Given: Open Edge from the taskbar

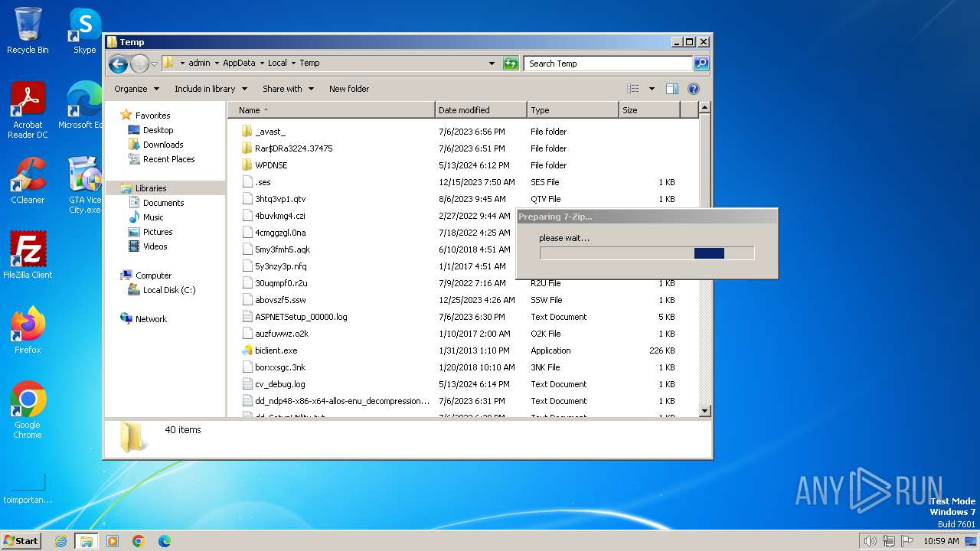Looking at the screenshot, I should 164,541.
